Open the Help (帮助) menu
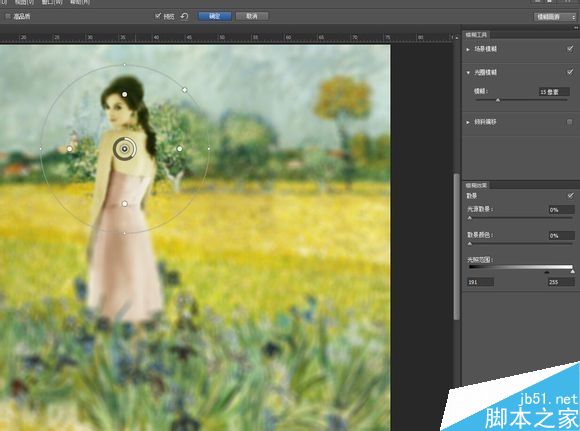Viewport: 580px width, 431px height. [80, 2]
